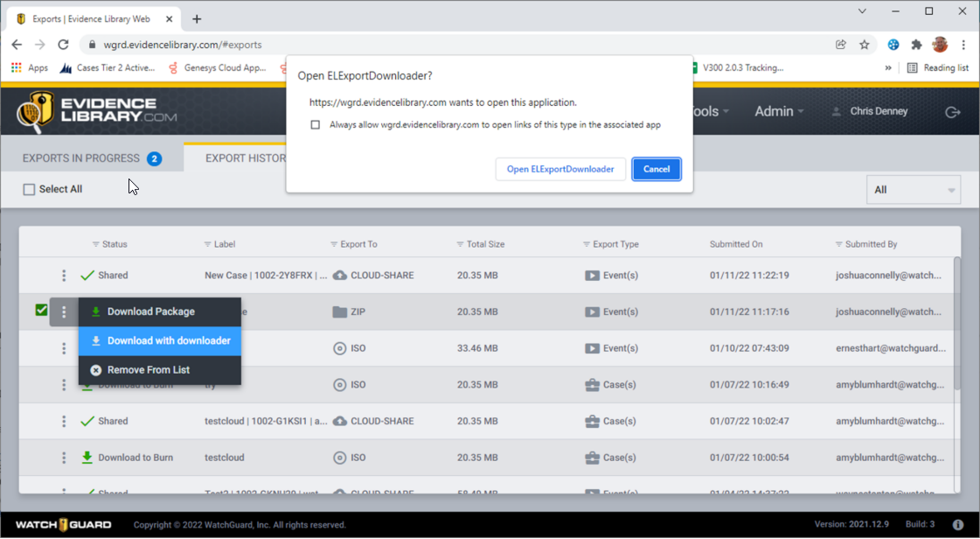Open kebab menu for testcloud CLOUD-SHARE row

(64, 421)
